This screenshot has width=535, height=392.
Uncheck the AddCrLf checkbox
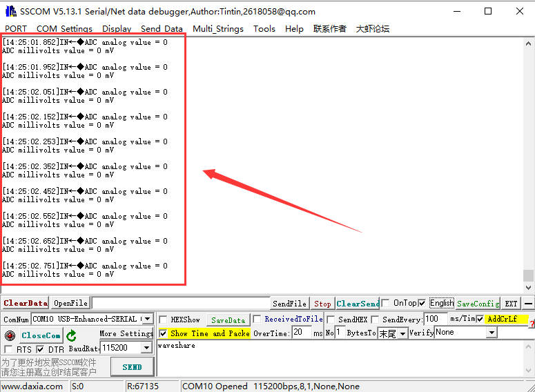pos(480,319)
